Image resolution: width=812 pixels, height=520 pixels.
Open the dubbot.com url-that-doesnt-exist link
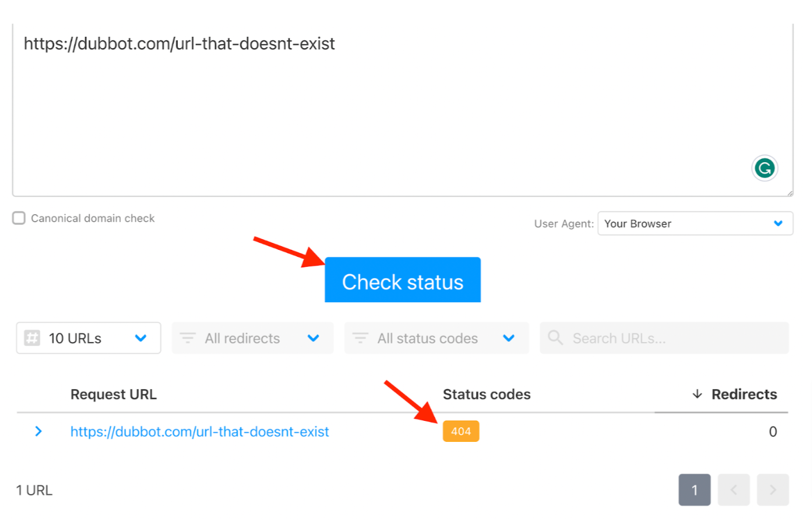pos(199,431)
